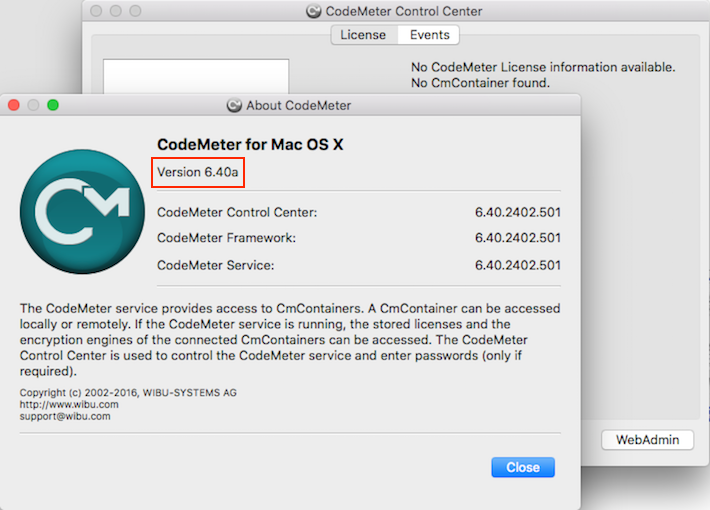Viewport: 710px width, 510px height.
Task: Click CodeMeter icon in Control Center title bar
Action: [313, 11]
